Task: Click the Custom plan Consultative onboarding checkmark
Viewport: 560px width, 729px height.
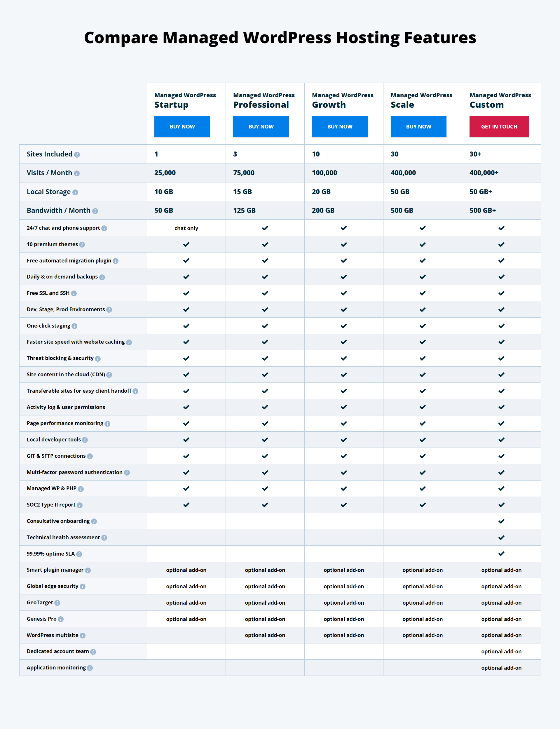Action: (x=501, y=521)
